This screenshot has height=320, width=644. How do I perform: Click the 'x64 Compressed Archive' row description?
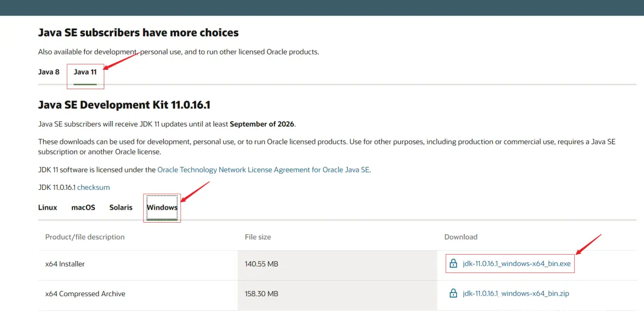(x=85, y=294)
